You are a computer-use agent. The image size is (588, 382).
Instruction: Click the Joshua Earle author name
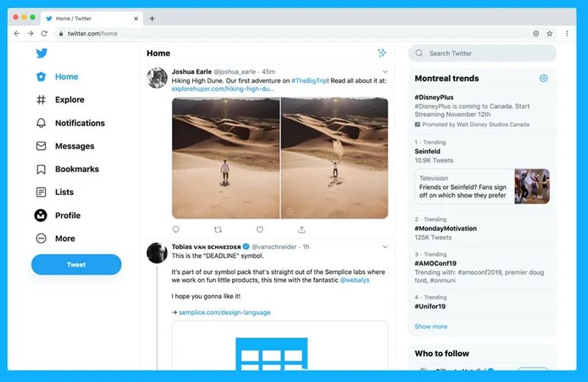(191, 72)
